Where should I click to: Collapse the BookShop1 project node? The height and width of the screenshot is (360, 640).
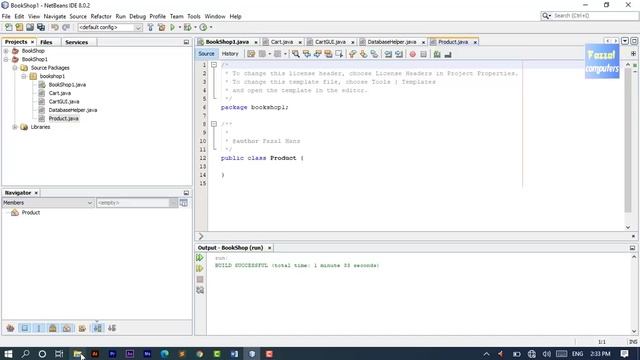(x=6, y=60)
